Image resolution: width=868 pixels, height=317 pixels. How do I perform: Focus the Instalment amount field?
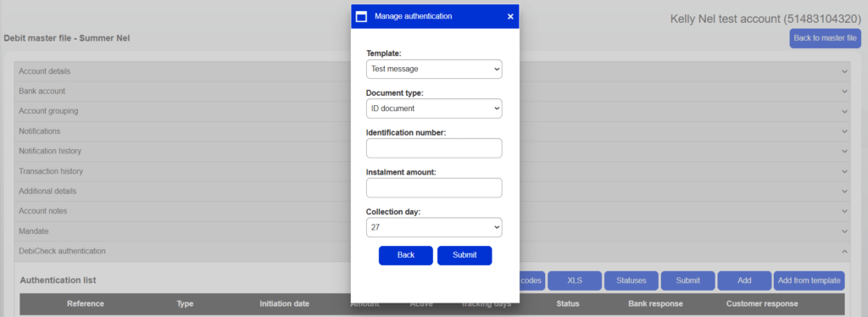(x=434, y=187)
